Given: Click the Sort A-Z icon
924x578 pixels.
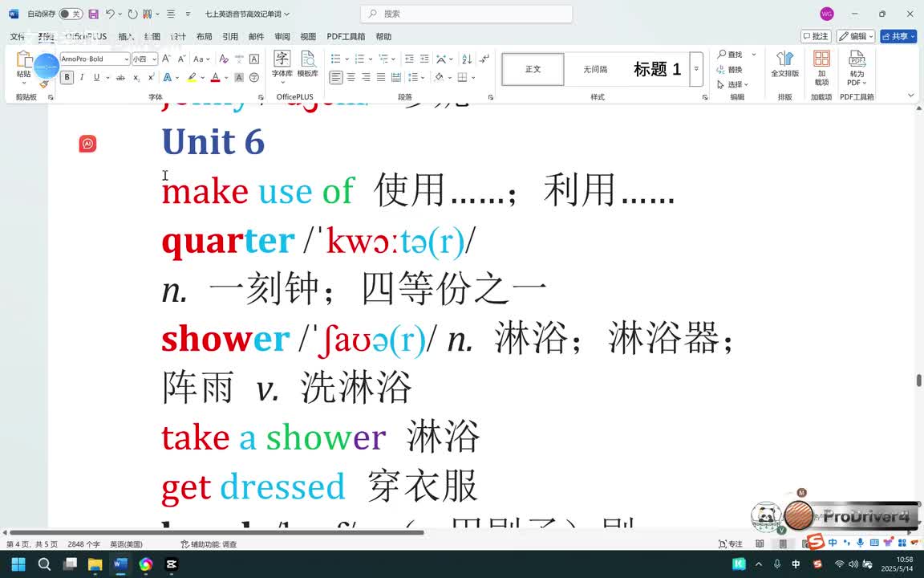Looking at the screenshot, I should tap(467, 59).
